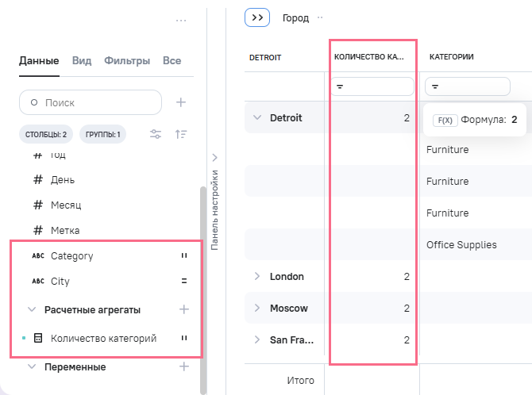Switch to the Вид tab
This screenshot has width=532, height=395.
[x=82, y=60]
